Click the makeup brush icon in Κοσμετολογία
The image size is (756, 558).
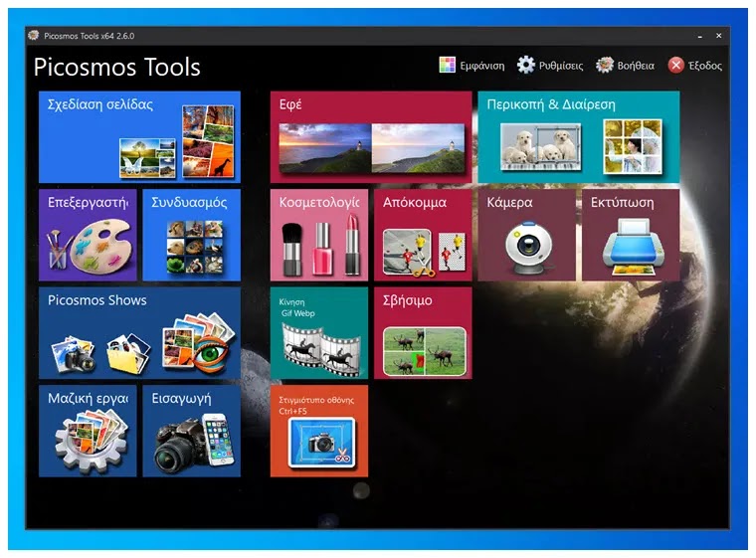pos(291,249)
